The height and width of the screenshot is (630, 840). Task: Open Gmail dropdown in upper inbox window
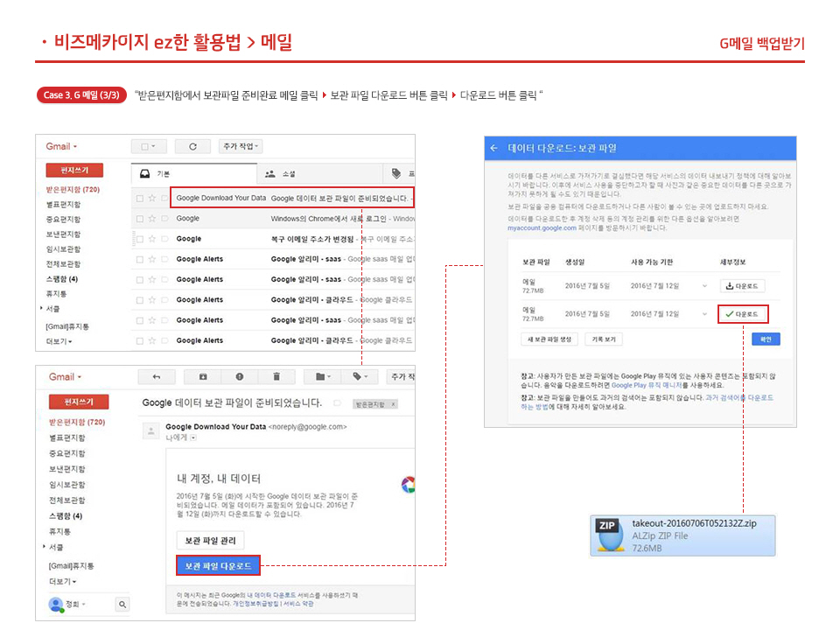61,146
